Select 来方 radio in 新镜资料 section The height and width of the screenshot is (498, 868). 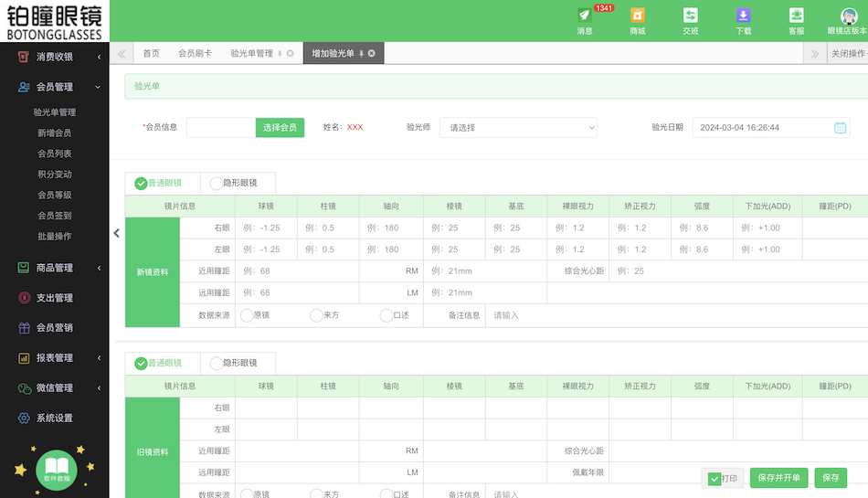[316, 315]
